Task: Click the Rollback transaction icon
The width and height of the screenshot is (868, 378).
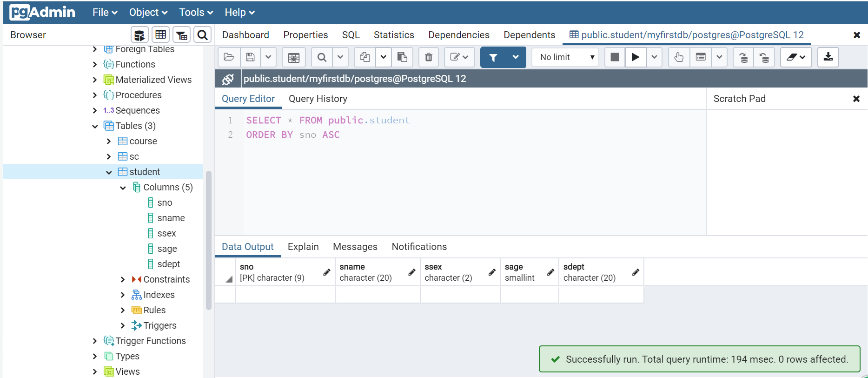Action: 764,57
